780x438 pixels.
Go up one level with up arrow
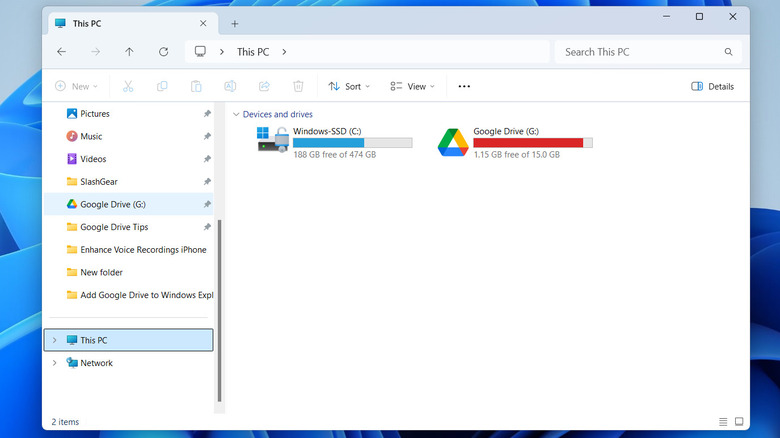(129, 52)
